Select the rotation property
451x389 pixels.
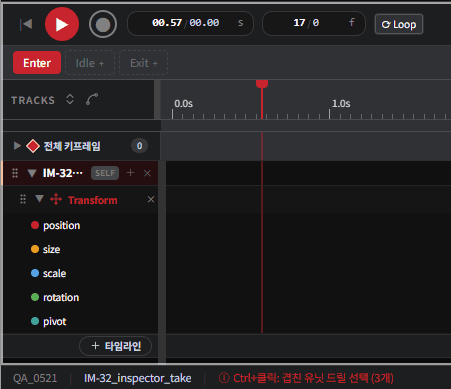click(x=61, y=297)
